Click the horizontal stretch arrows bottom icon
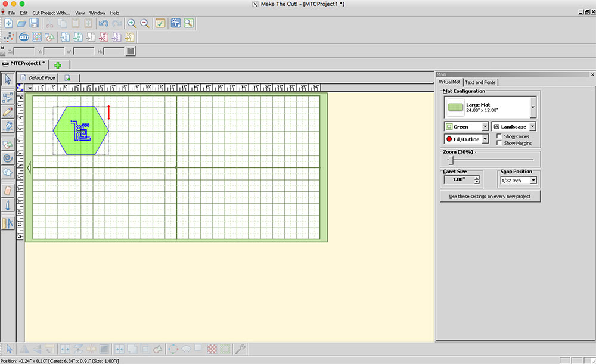This screenshot has width=596, height=364. click(65, 349)
